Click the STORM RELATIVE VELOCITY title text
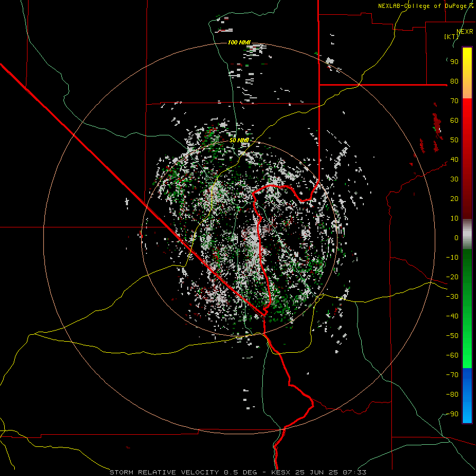 pos(164,472)
